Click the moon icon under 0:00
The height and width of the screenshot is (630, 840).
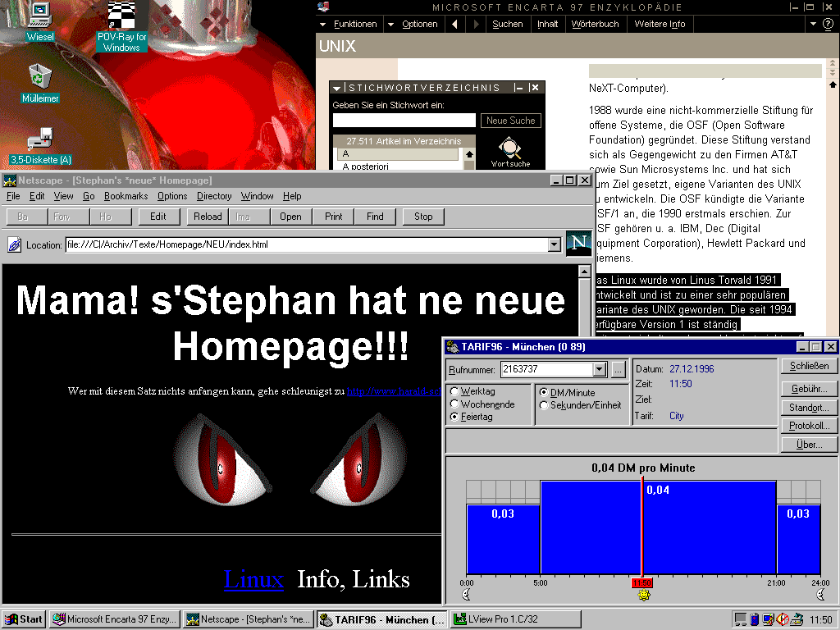pos(466,595)
